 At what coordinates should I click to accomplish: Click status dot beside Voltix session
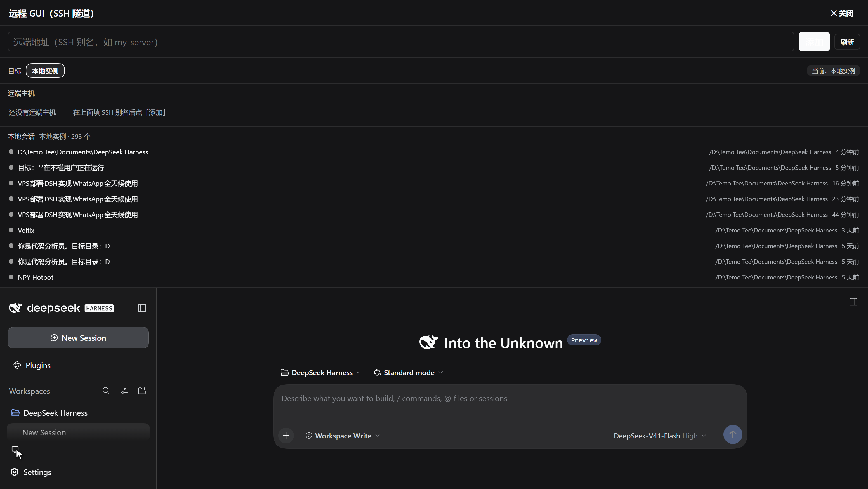11,230
